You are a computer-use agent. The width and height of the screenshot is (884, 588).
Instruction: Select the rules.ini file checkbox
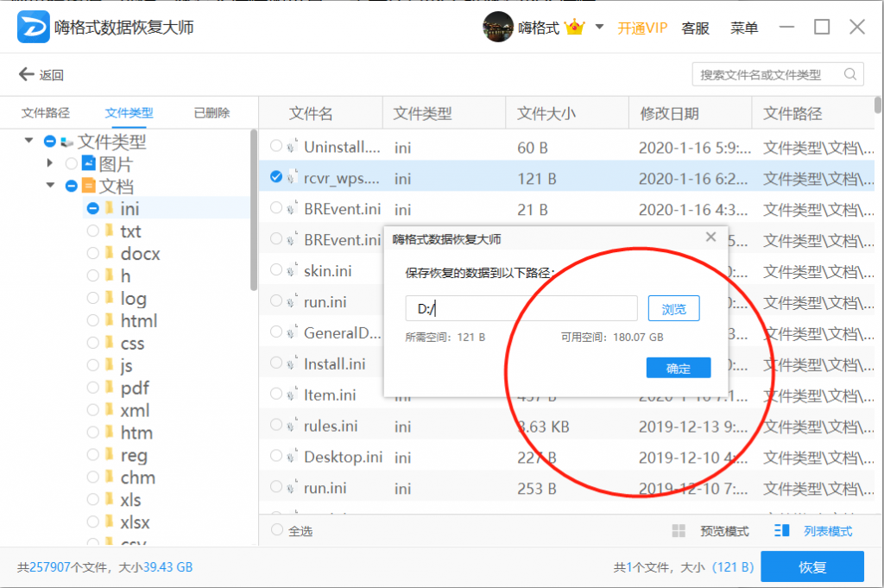click(x=275, y=425)
